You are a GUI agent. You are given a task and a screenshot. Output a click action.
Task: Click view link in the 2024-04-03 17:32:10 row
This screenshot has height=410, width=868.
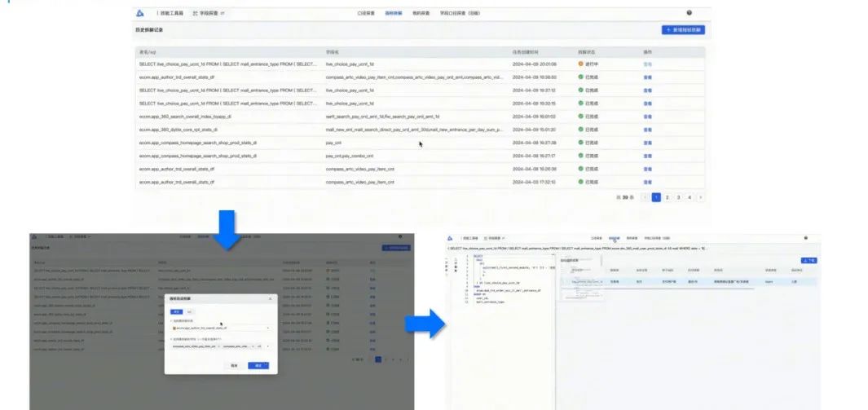click(x=647, y=182)
